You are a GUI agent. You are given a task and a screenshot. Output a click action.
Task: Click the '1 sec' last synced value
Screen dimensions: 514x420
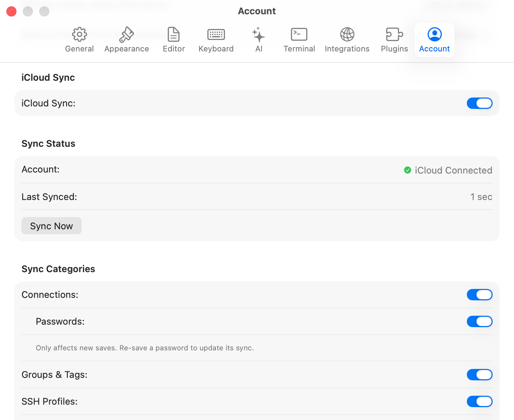click(x=481, y=197)
